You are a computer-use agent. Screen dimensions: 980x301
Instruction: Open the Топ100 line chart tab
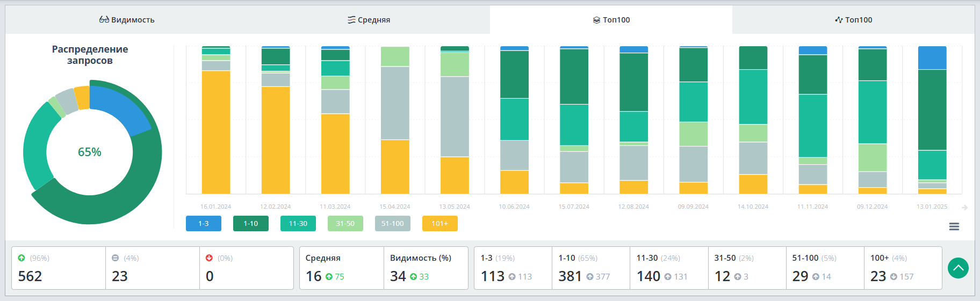(853, 20)
